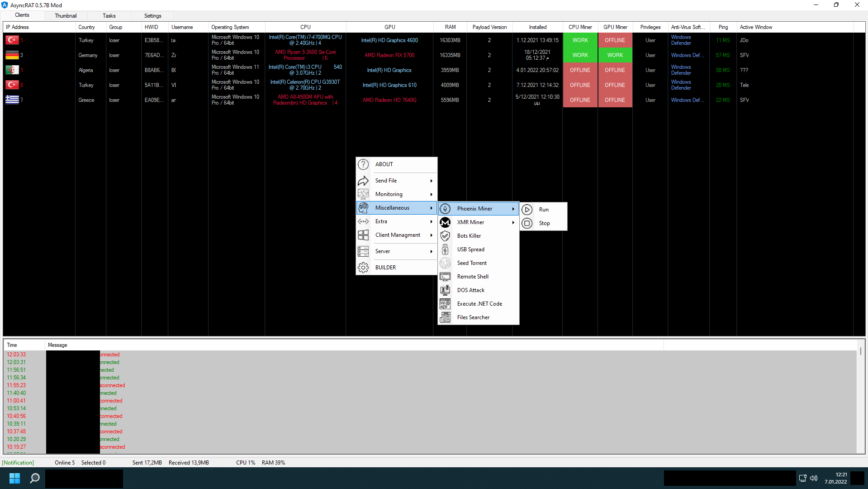Open the Settings tab
This screenshot has width=868, height=489.
coord(153,16)
